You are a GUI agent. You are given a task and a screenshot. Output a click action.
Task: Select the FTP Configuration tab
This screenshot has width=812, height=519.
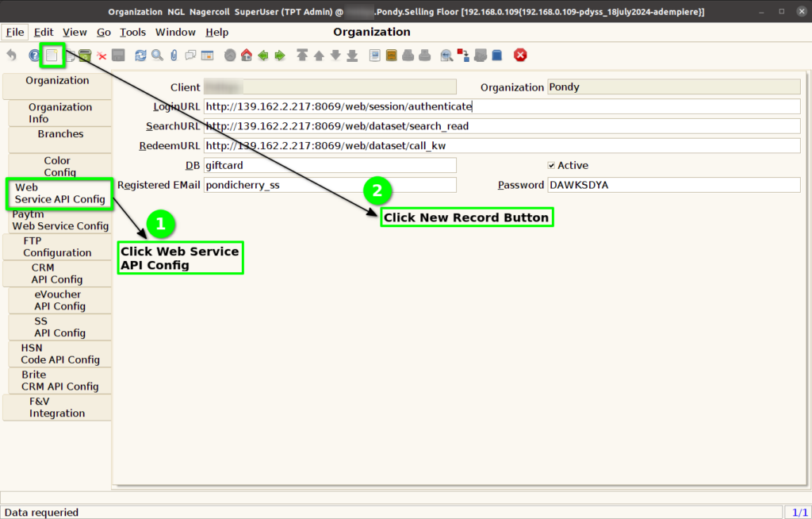point(57,247)
